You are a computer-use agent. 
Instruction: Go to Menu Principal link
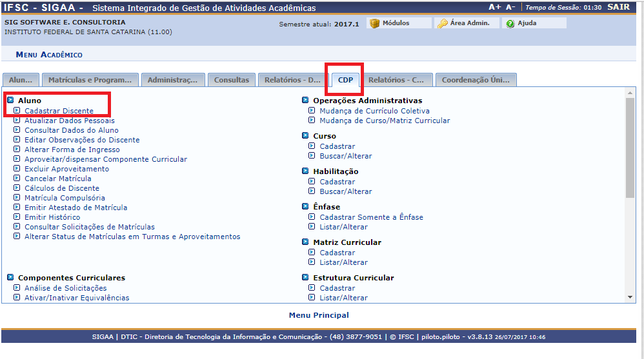[319, 315]
